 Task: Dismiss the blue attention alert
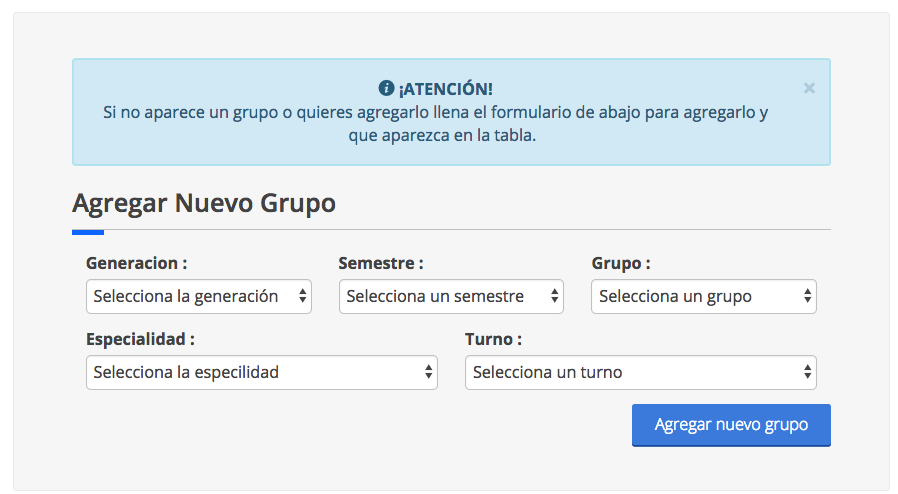click(x=809, y=88)
